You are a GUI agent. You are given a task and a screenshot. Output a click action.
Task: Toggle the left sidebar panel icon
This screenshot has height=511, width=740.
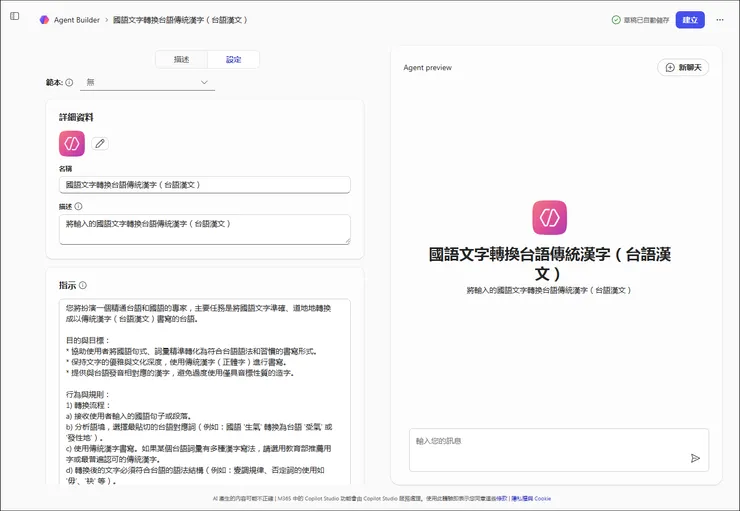15,16
